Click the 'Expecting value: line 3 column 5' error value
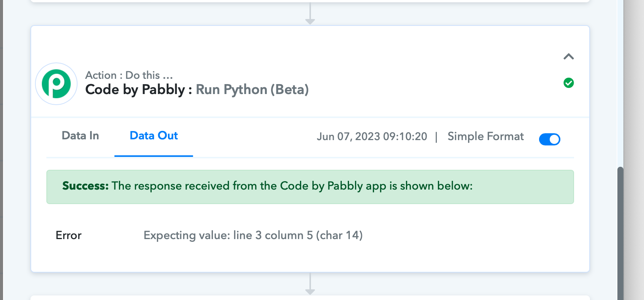 253,235
